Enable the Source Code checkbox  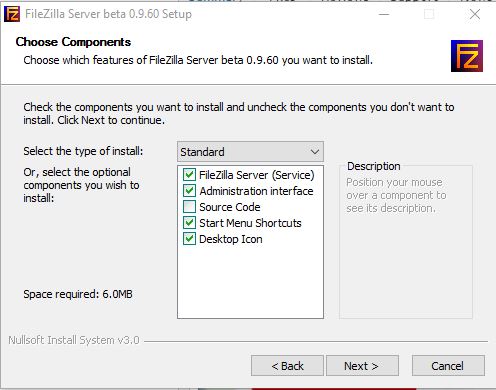[x=189, y=207]
